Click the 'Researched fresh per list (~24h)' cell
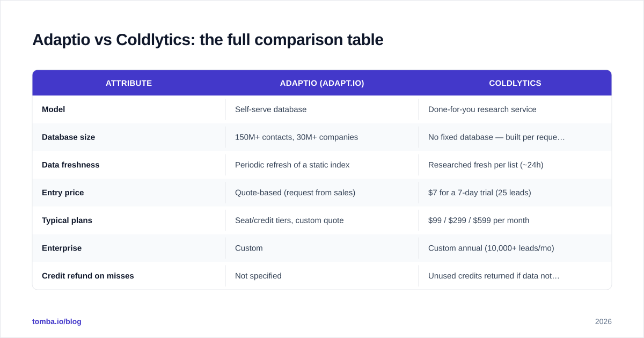Image resolution: width=644 pixels, height=338 pixels. pyautogui.click(x=515, y=165)
